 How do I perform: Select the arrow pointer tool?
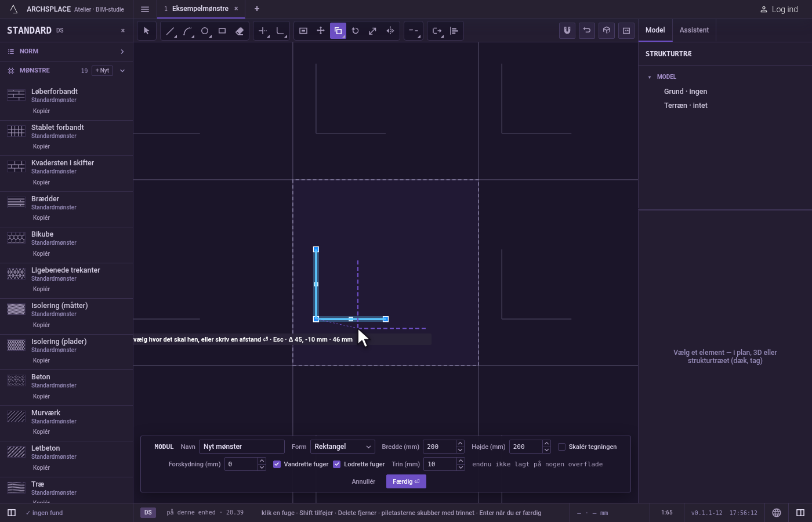[147, 31]
